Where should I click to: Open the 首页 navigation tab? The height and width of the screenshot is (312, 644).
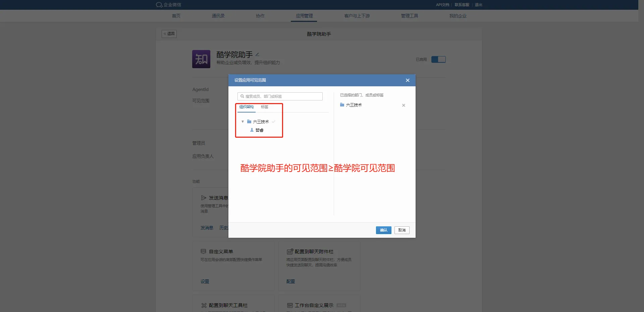click(x=176, y=16)
